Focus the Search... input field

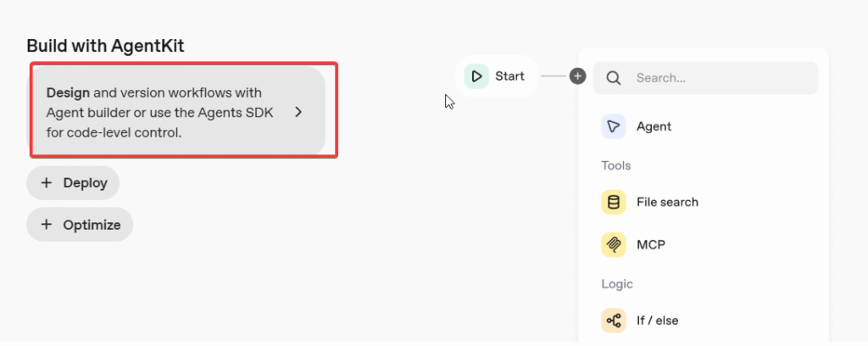click(721, 78)
